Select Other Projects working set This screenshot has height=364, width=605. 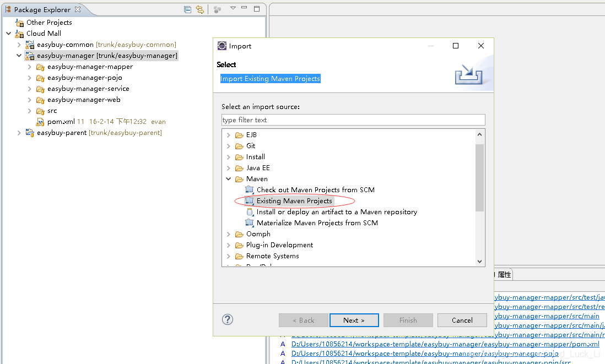(x=49, y=23)
